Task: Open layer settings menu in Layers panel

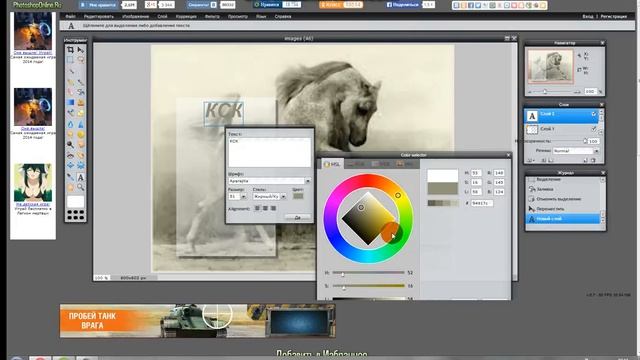Action: [x=530, y=160]
